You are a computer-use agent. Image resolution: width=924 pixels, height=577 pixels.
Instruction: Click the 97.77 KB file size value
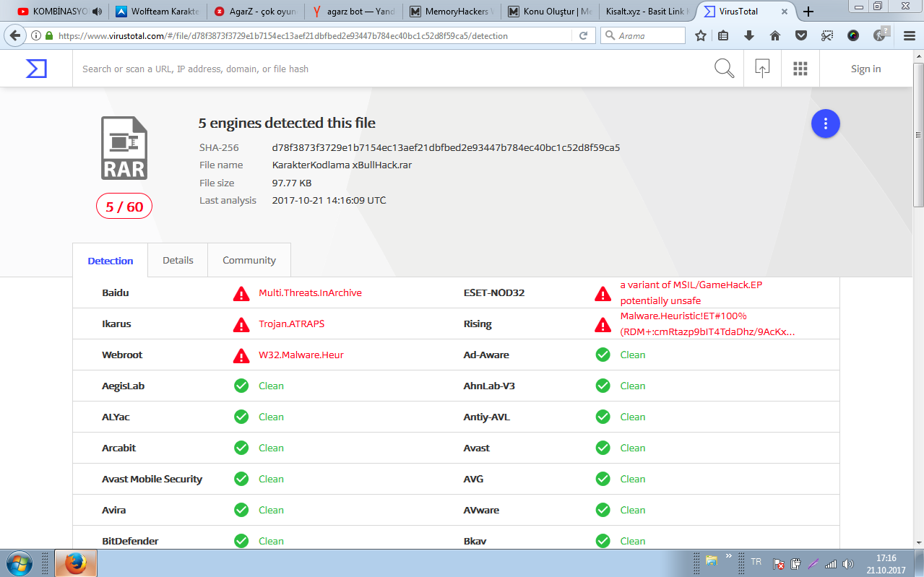[x=292, y=183]
